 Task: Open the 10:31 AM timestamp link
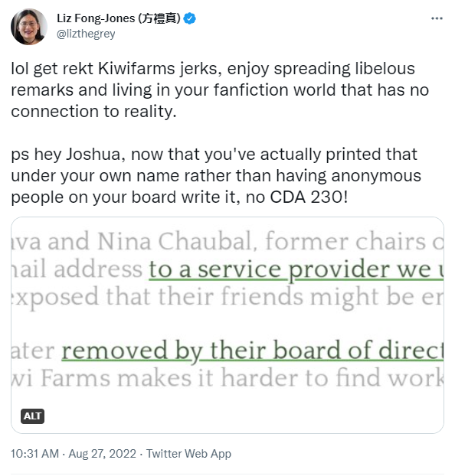tap(34, 454)
